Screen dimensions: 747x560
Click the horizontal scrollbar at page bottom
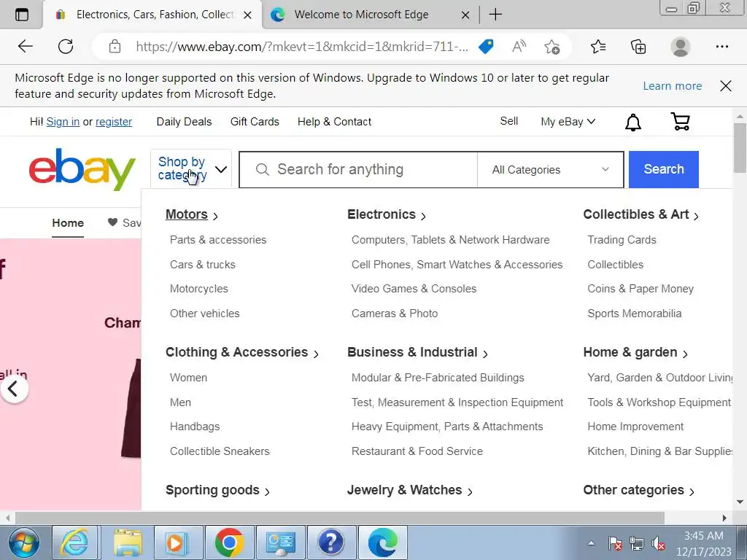coord(340,518)
